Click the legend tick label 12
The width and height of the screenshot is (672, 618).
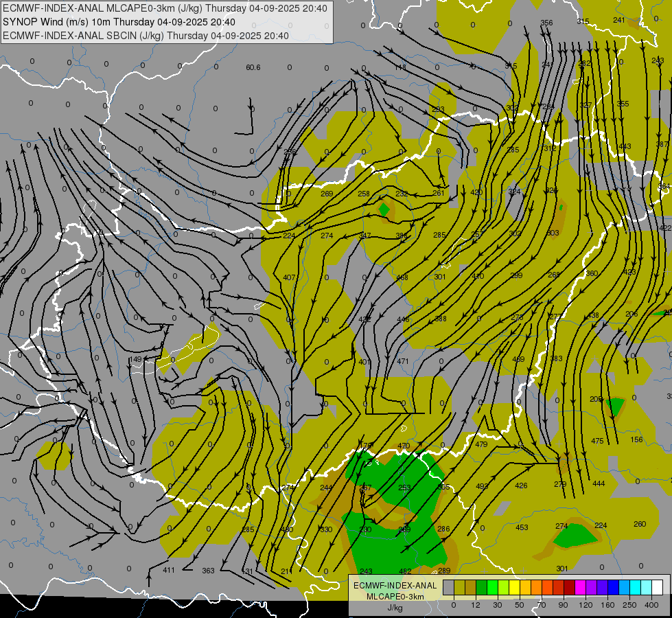pos(476,605)
